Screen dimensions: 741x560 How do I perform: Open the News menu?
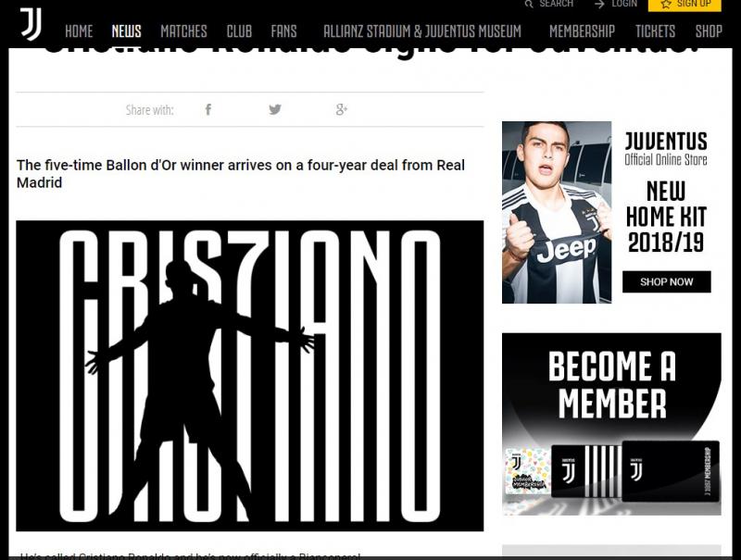coord(126,31)
